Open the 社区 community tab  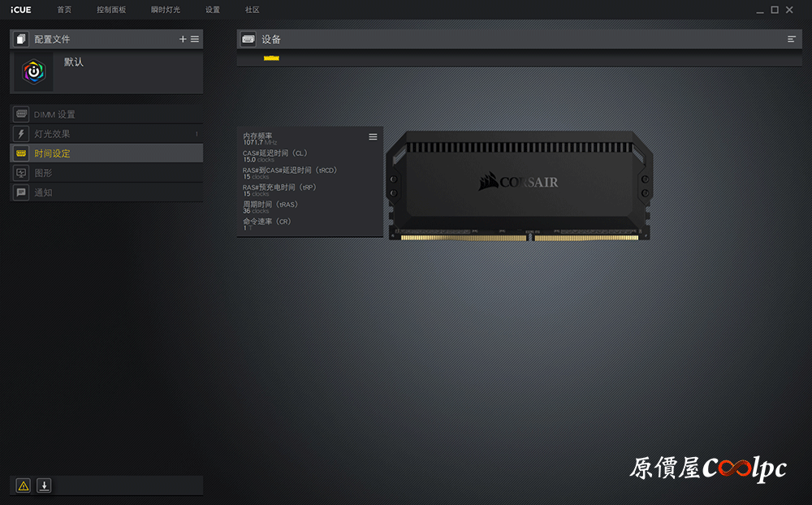point(253,10)
